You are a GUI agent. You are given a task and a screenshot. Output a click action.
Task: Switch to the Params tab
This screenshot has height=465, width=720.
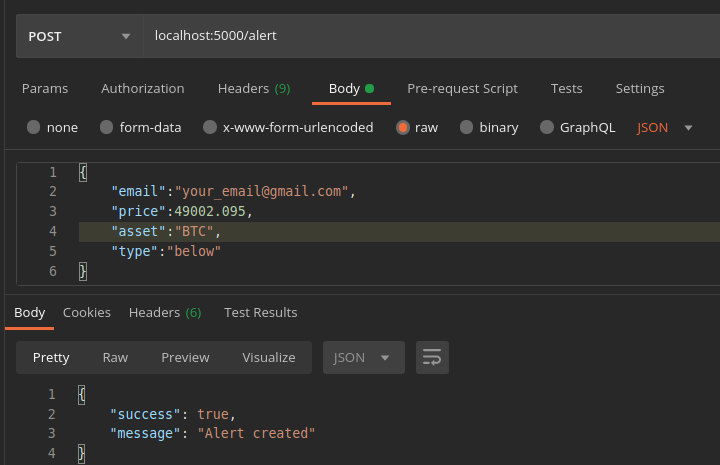[45, 88]
